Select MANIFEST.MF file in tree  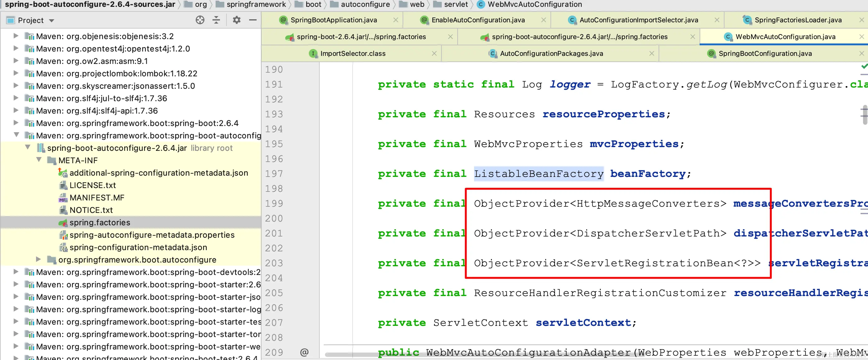(x=97, y=198)
